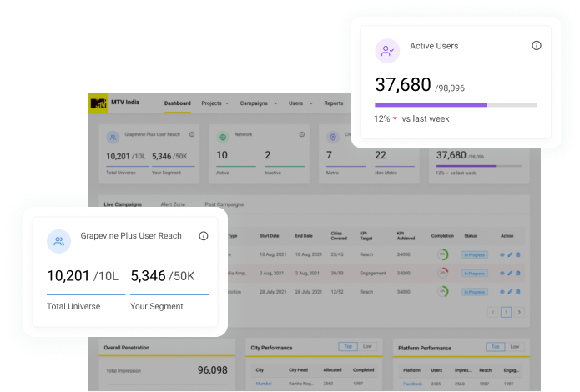Click the Network card info icon

[x=302, y=134]
